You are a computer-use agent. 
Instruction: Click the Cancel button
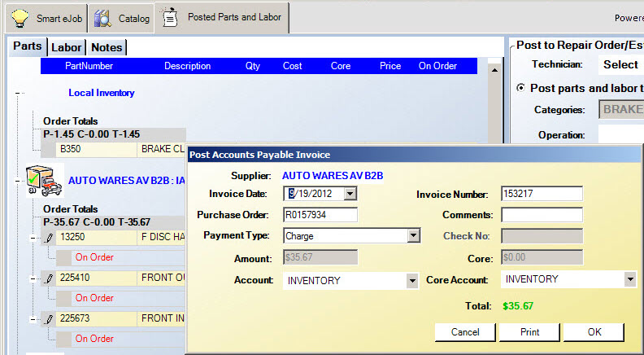pyautogui.click(x=465, y=332)
